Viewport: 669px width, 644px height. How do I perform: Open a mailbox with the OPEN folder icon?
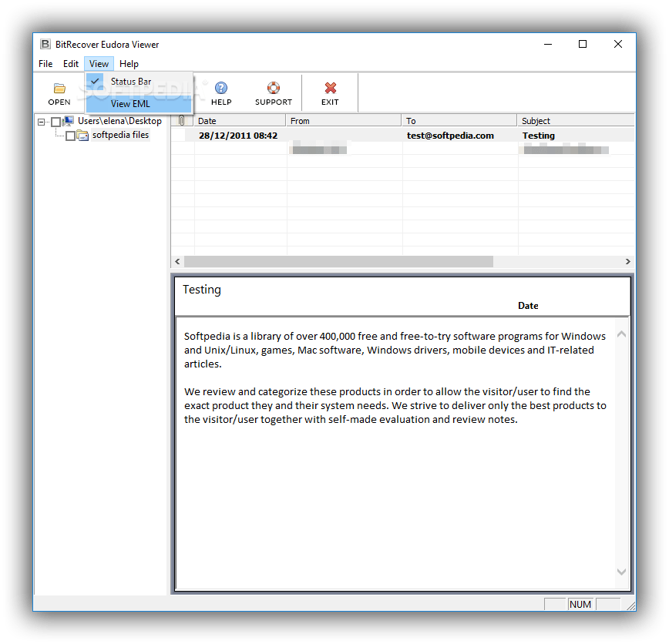[x=59, y=89]
